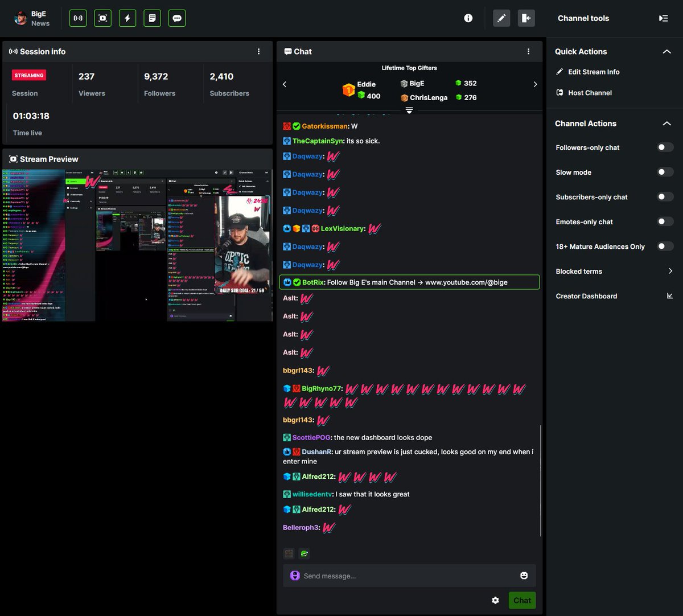This screenshot has height=616, width=683.
Task: Open the notes/feed icon in top toolbar
Action: pyautogui.click(x=152, y=18)
